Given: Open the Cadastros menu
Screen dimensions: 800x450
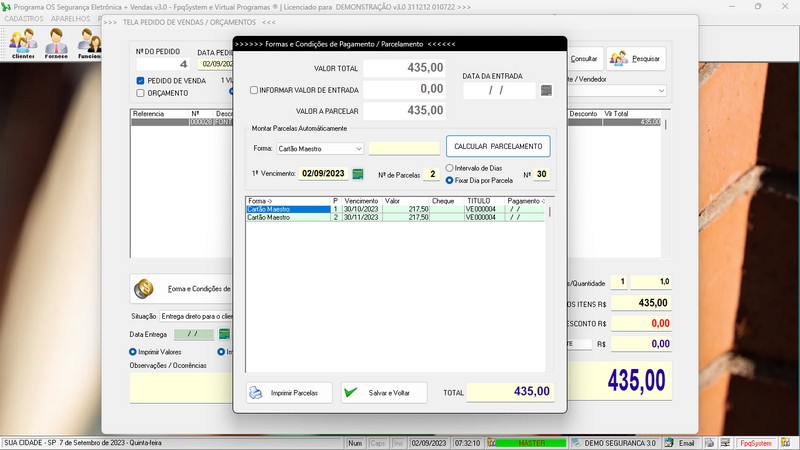Looking at the screenshot, I should click(x=24, y=19).
